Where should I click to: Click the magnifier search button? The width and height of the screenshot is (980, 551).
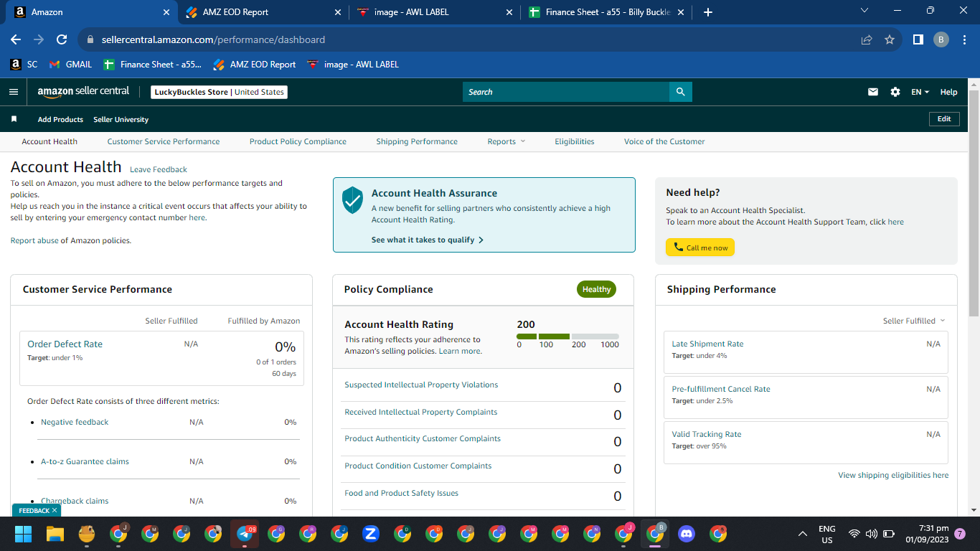[x=681, y=92]
